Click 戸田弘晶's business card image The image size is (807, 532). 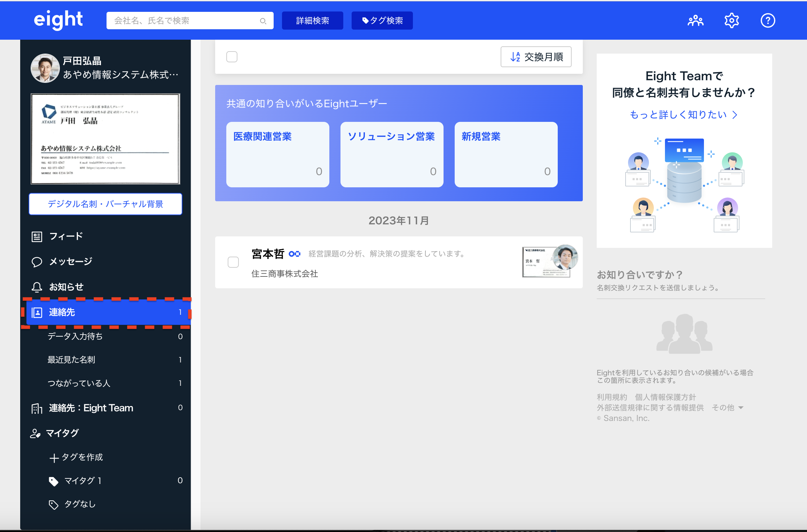[x=105, y=139]
